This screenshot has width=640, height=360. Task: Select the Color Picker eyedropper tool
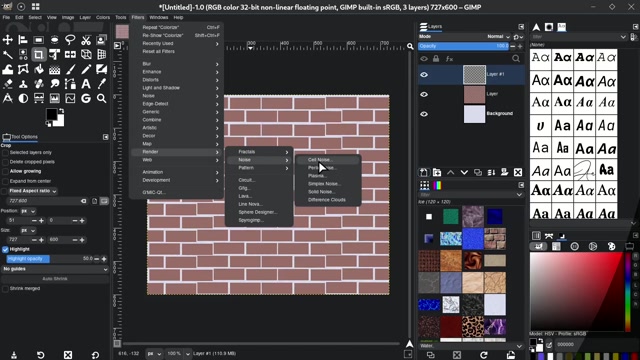[102, 84]
